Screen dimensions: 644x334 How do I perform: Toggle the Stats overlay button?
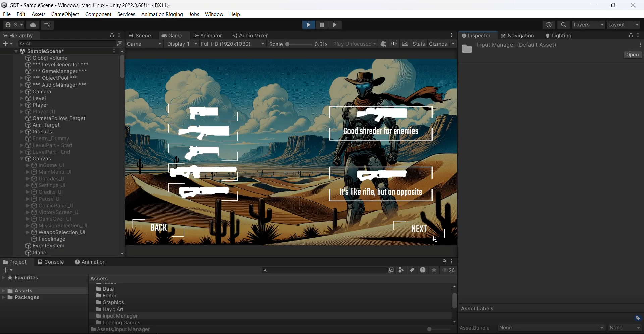419,44
